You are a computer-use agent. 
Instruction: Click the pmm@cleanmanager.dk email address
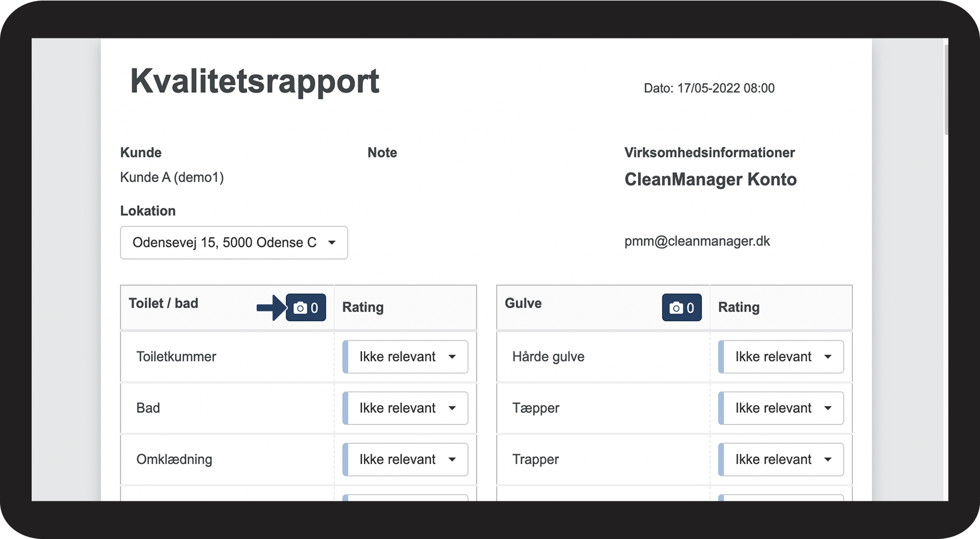[697, 241]
